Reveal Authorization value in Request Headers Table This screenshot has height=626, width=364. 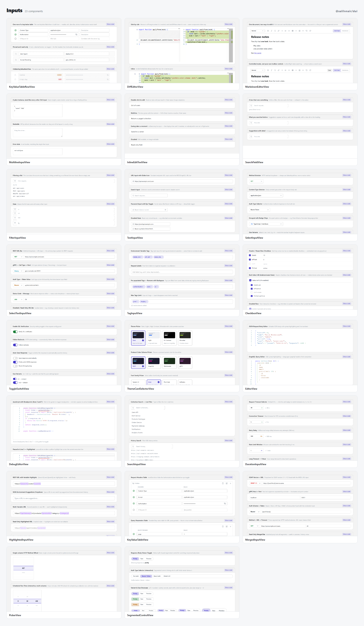(x=225, y=504)
